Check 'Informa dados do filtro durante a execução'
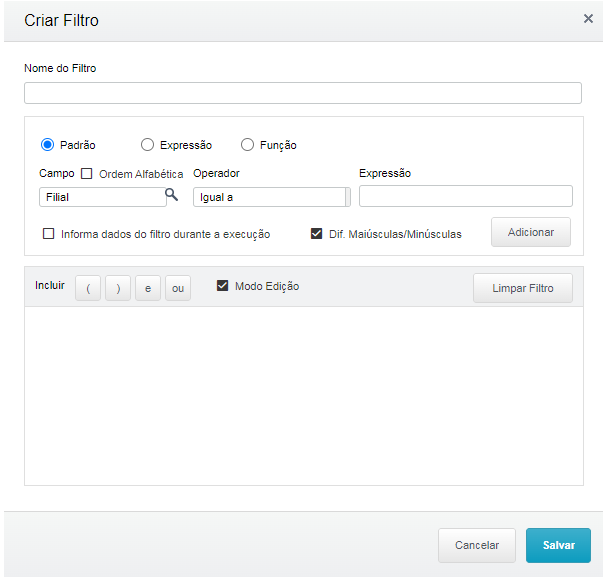The height and width of the screenshot is (577, 603). [x=49, y=234]
